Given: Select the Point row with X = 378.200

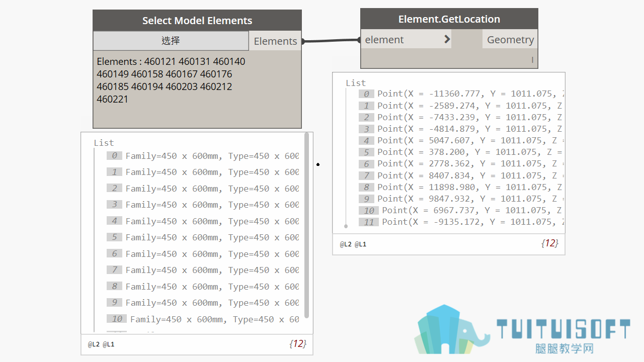Looking at the screenshot, I should coord(461,152).
